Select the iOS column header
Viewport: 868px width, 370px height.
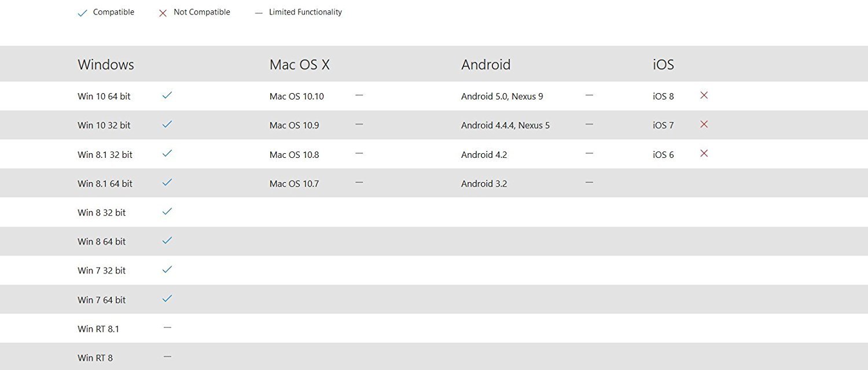[x=663, y=65]
